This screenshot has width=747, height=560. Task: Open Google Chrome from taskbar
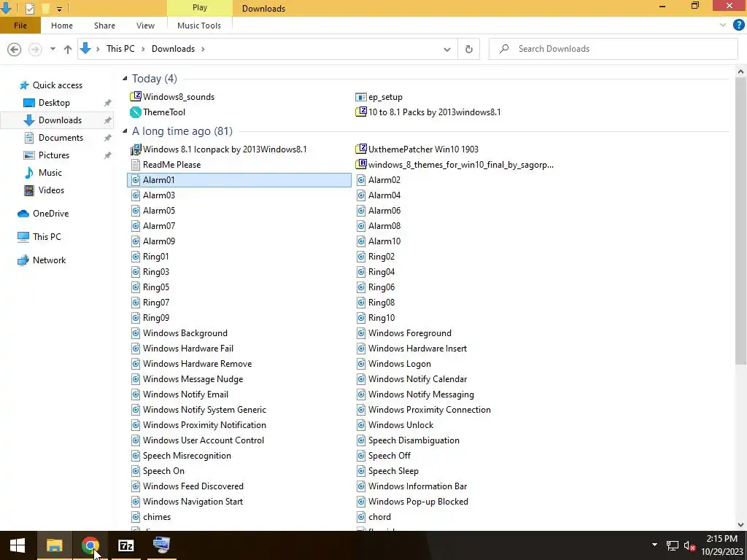pyautogui.click(x=90, y=545)
